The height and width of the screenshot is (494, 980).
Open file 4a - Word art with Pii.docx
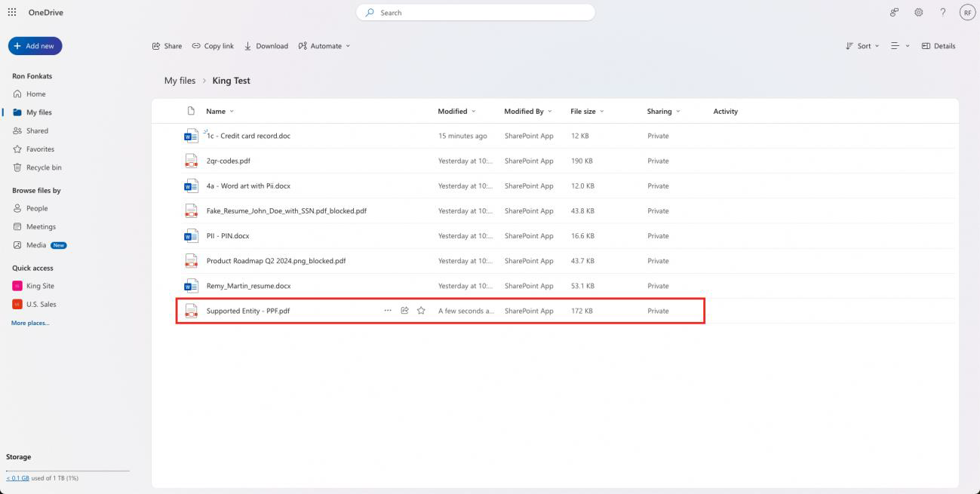pyautogui.click(x=248, y=186)
